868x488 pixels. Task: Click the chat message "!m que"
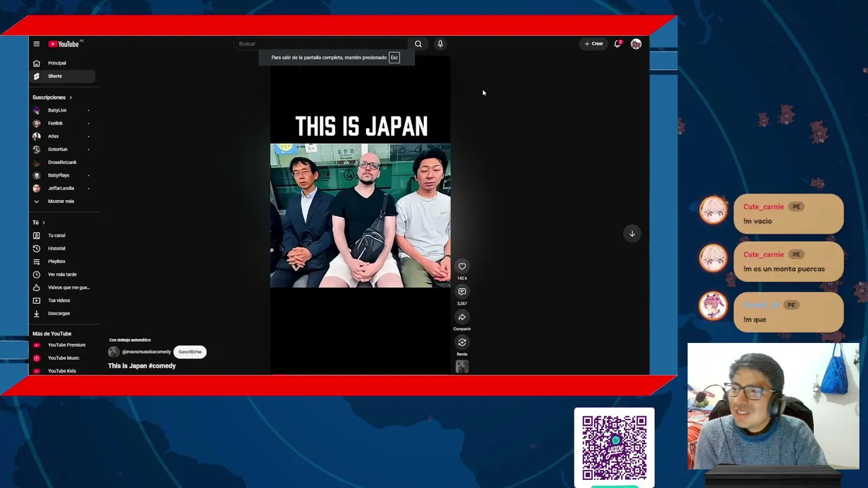(x=755, y=319)
